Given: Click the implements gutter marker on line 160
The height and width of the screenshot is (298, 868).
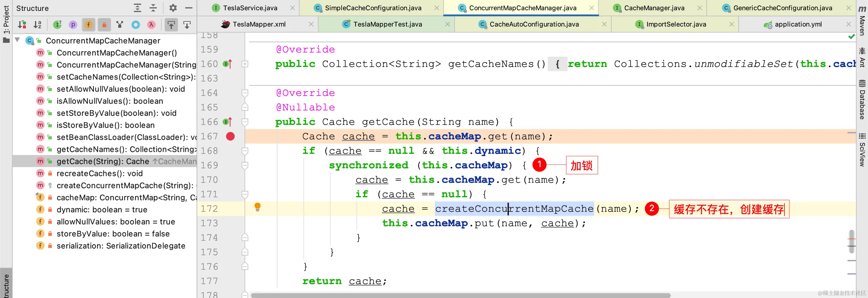Looking at the screenshot, I should pyautogui.click(x=228, y=64).
